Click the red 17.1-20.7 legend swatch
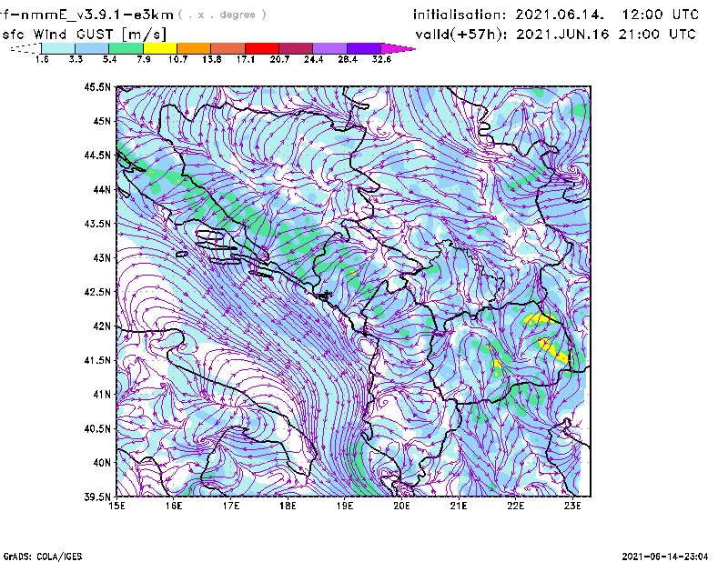 click(262, 48)
